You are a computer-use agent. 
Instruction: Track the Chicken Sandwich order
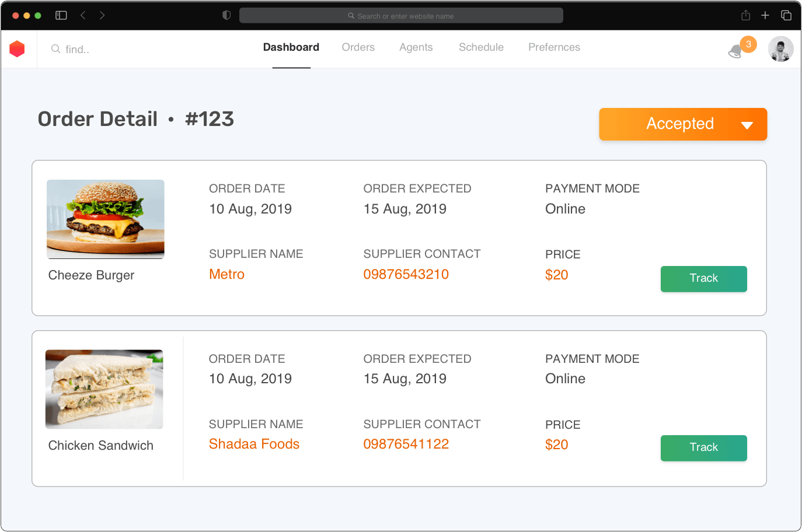tap(703, 448)
